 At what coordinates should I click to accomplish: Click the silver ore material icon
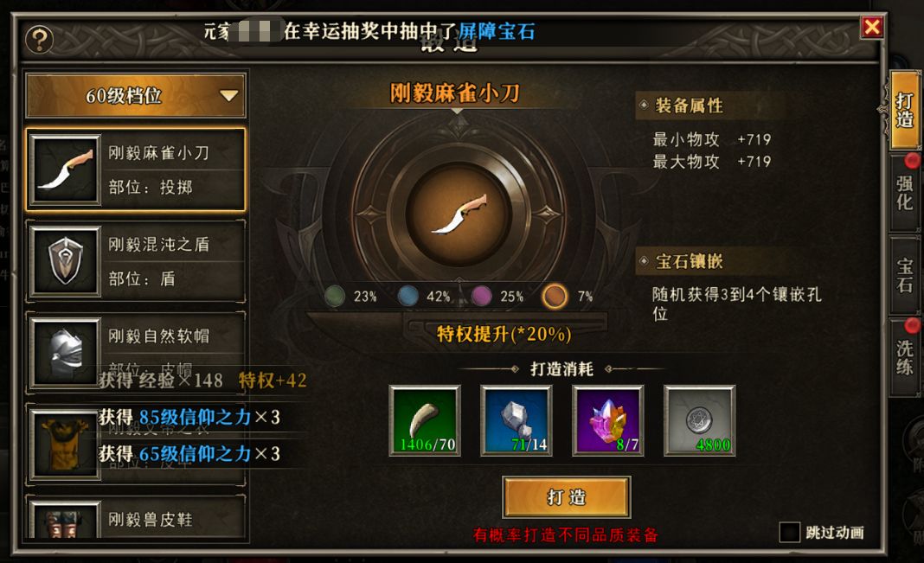point(517,420)
